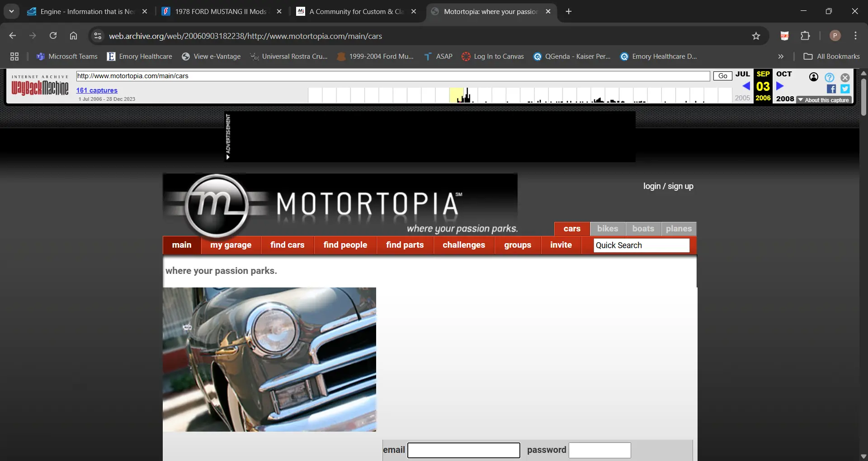Share capture on Twitter
Screen dimensions: 868x461
[x=845, y=89]
